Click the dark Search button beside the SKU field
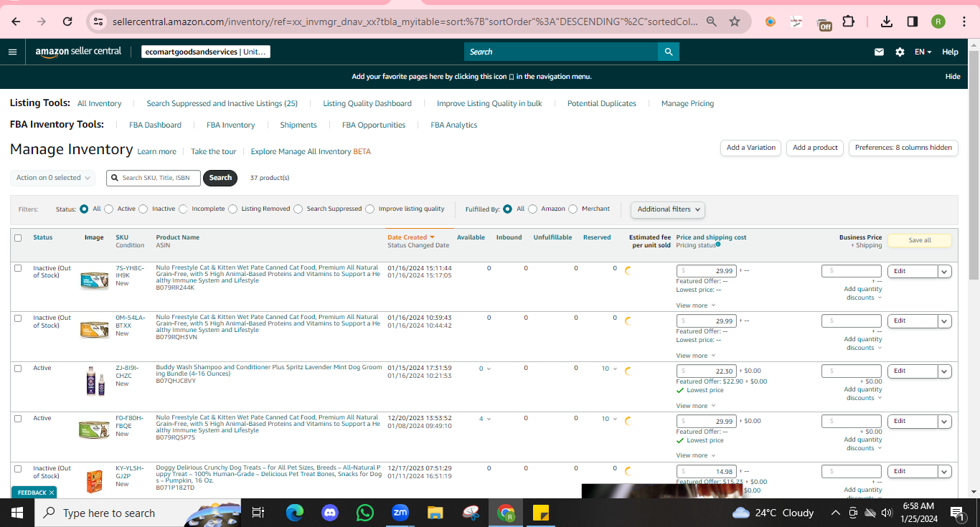 click(x=221, y=178)
